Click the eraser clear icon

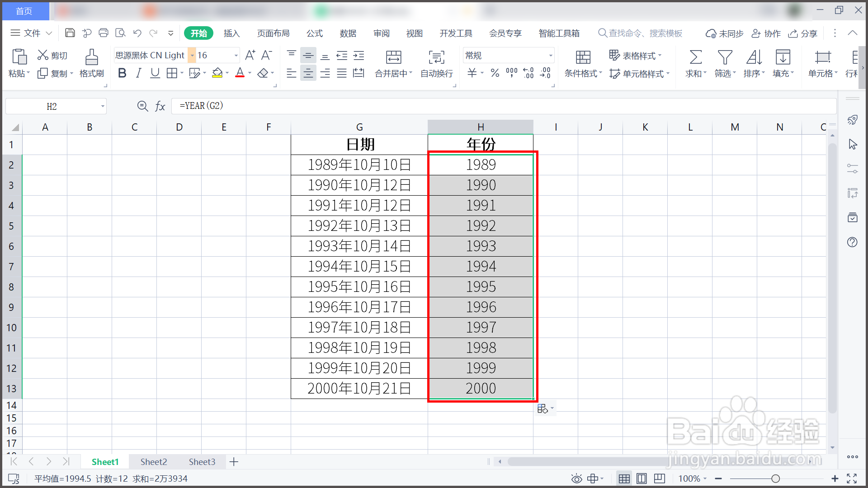coord(263,73)
